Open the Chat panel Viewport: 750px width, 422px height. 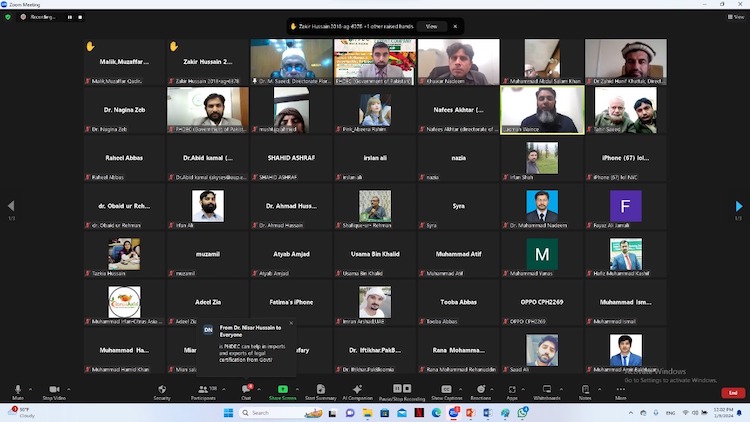point(246,391)
